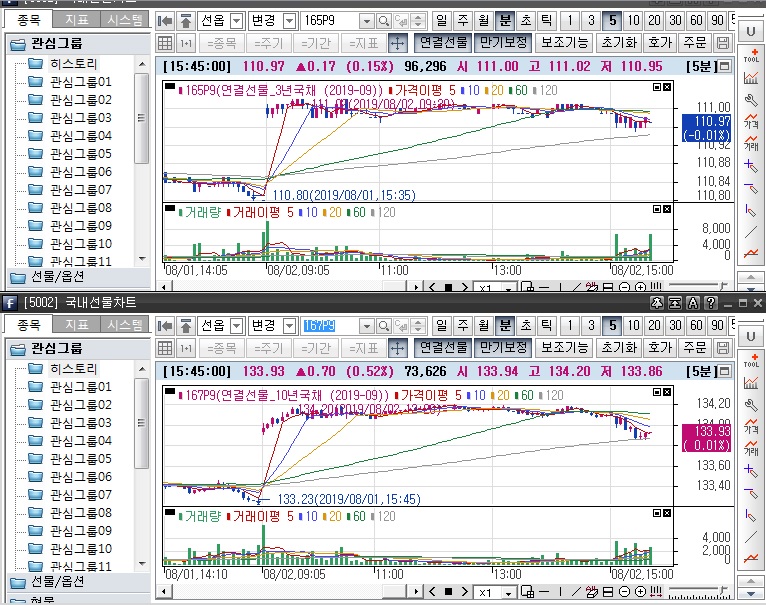Click the crosshair cursor icon in the lower chart toolbar

pos(397,348)
